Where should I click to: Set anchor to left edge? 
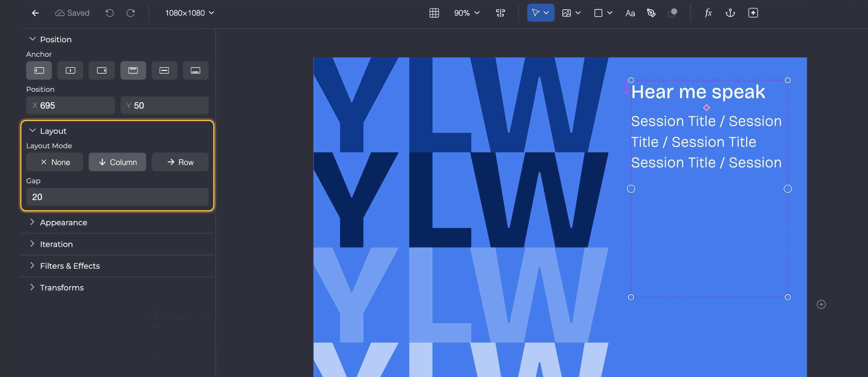pos(39,70)
